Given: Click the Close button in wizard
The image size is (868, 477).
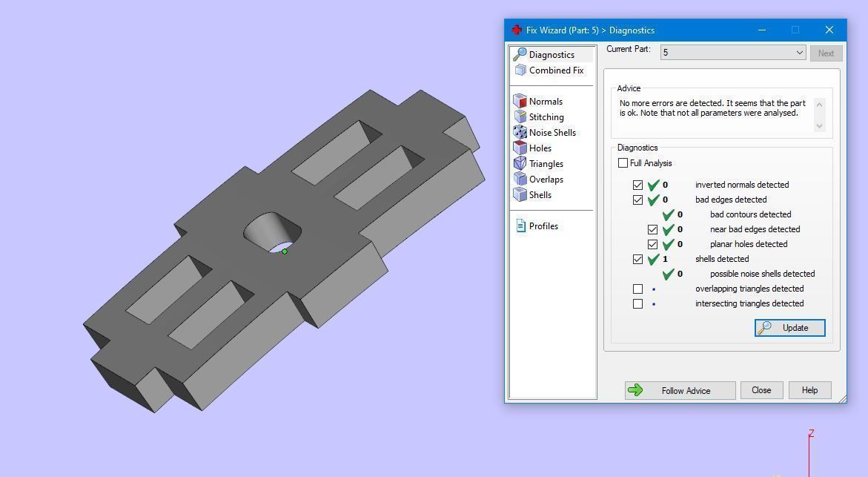Looking at the screenshot, I should click(x=761, y=390).
